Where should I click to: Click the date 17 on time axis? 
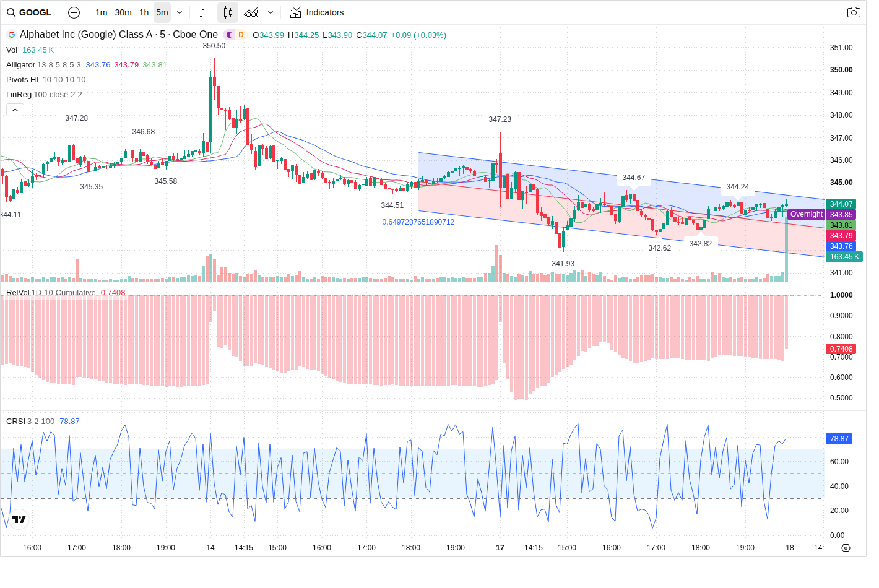[x=500, y=548]
